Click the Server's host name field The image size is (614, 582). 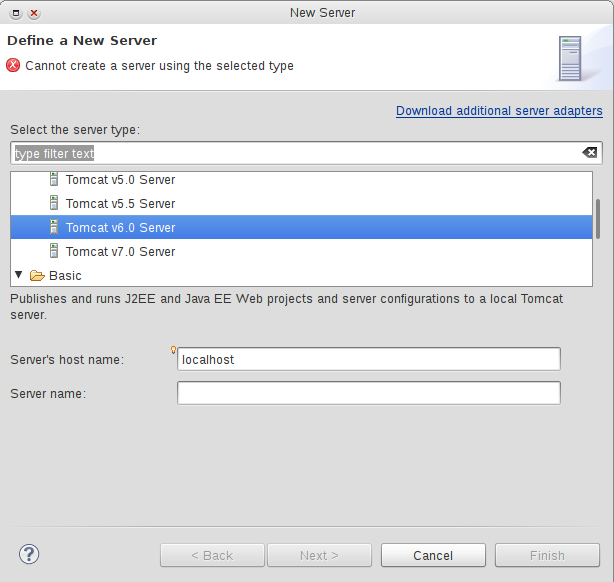tap(368, 359)
